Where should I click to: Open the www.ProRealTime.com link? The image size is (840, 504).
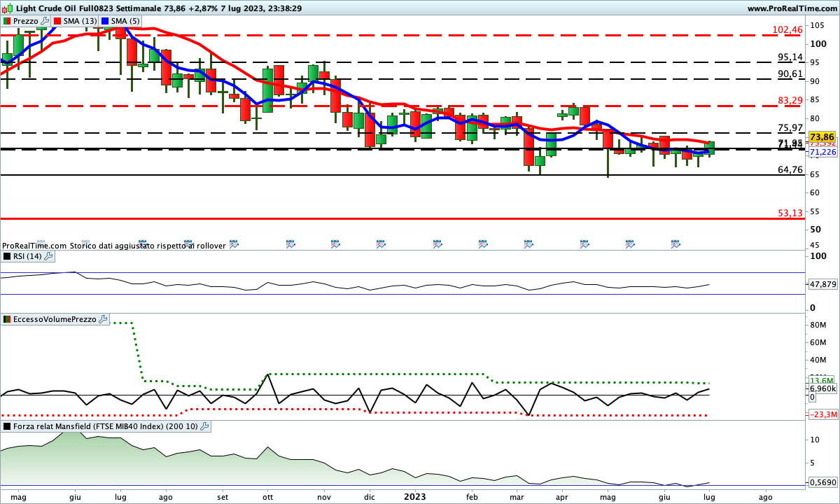click(x=791, y=8)
